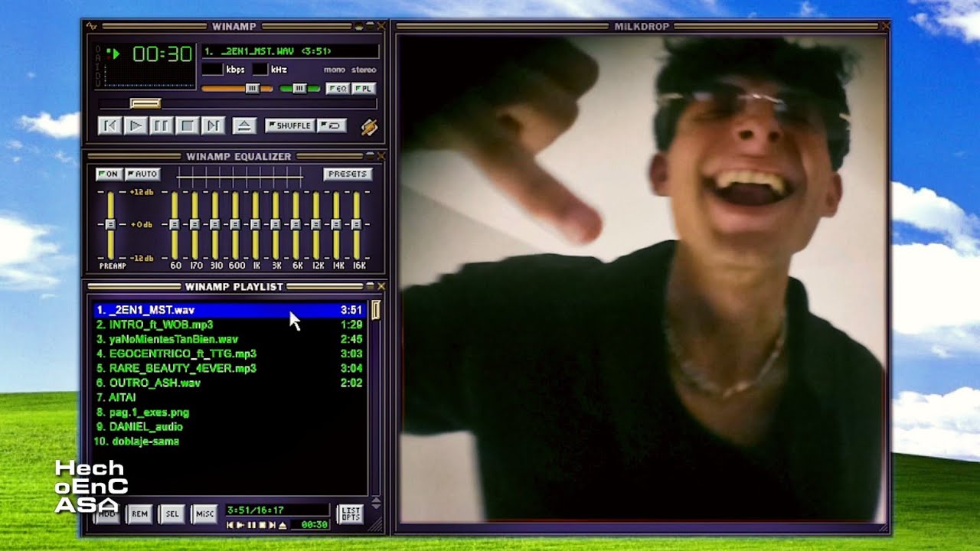Image resolution: width=980 pixels, height=551 pixels.
Task: Click the 16K equalizer band slider
Action: click(356, 225)
